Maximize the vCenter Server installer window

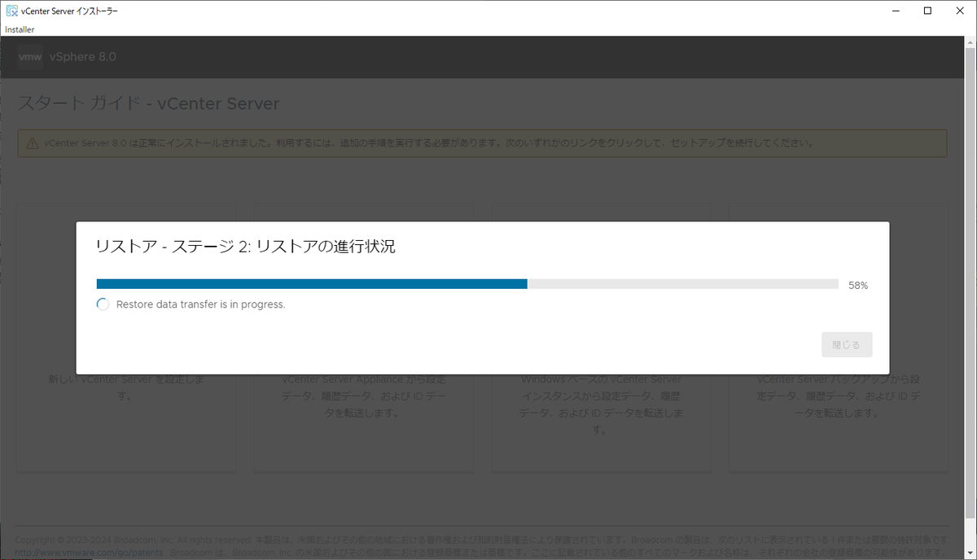(927, 11)
